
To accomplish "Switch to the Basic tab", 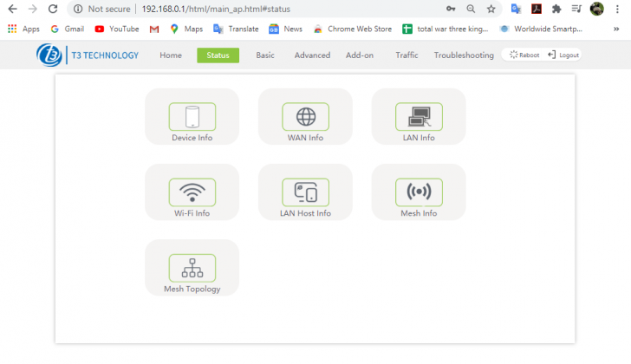I will [x=265, y=55].
